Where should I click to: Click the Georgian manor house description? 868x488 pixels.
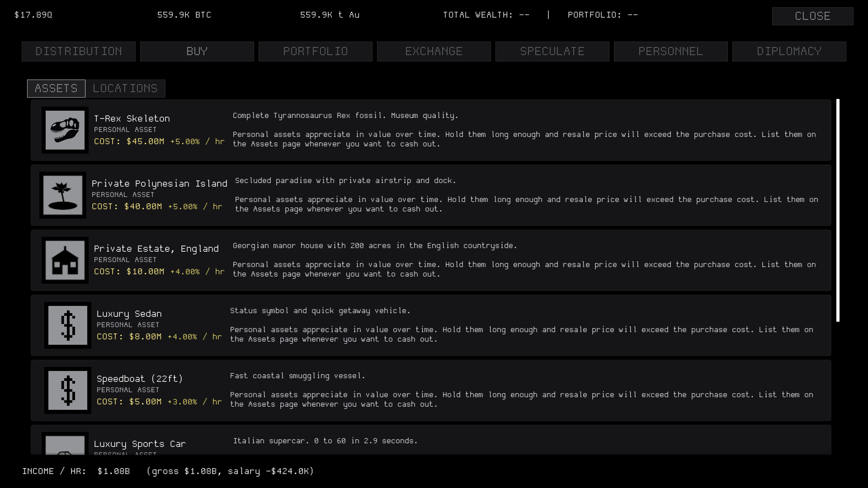tap(375, 246)
